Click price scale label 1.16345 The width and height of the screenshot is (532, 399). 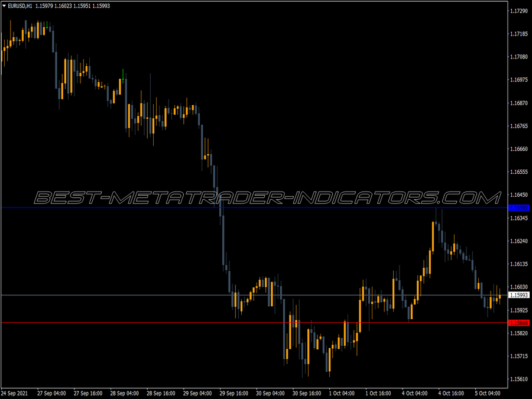[519, 218]
